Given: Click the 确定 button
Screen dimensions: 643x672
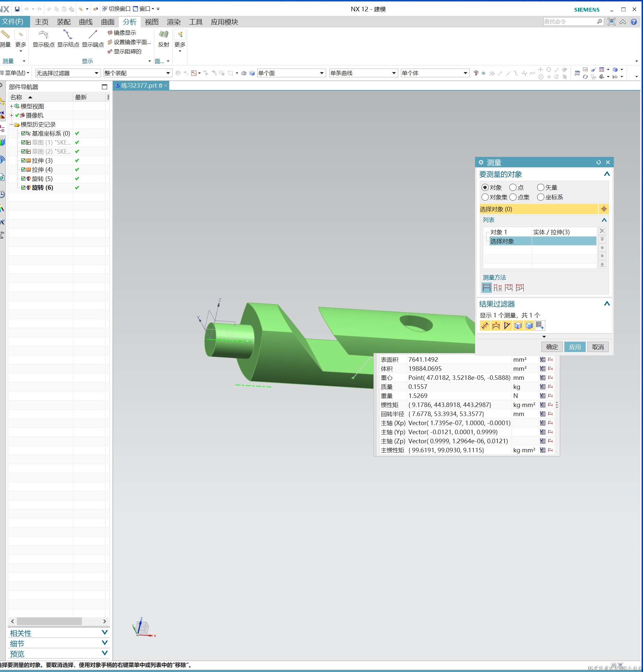Looking at the screenshot, I should [551, 347].
